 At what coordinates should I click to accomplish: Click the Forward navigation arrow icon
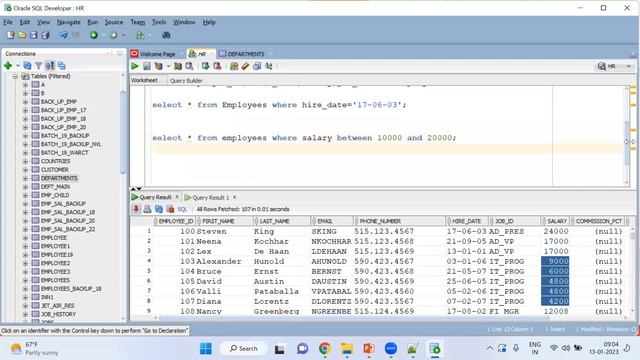(114, 35)
